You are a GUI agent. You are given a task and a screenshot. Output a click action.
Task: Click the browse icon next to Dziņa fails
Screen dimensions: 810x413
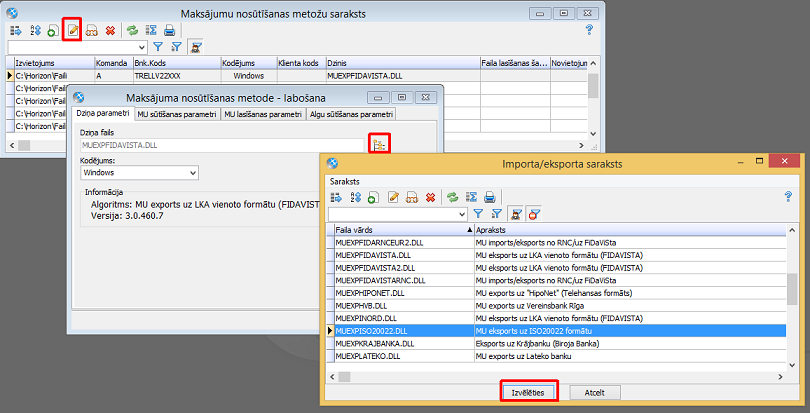[x=379, y=144]
